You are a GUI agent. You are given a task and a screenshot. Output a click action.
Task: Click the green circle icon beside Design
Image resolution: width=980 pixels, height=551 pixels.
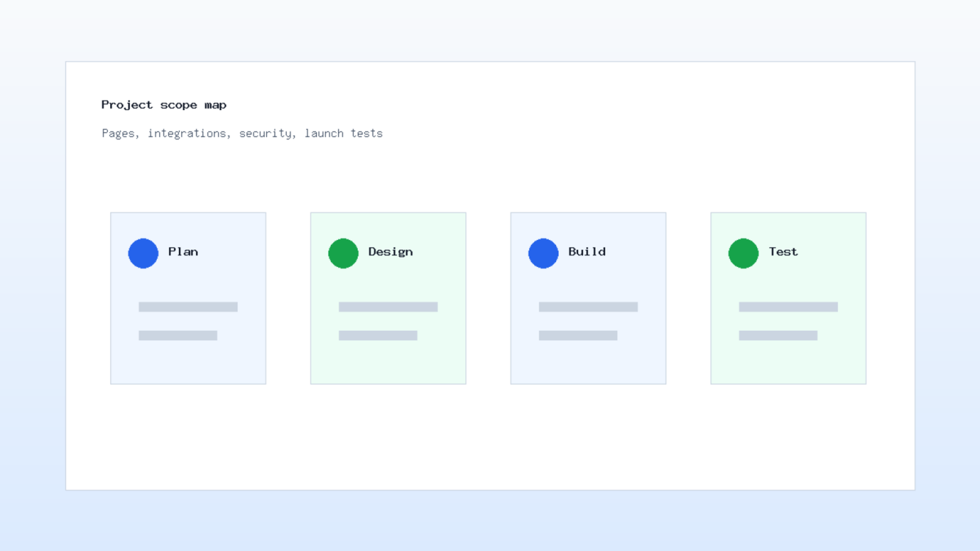click(x=343, y=253)
